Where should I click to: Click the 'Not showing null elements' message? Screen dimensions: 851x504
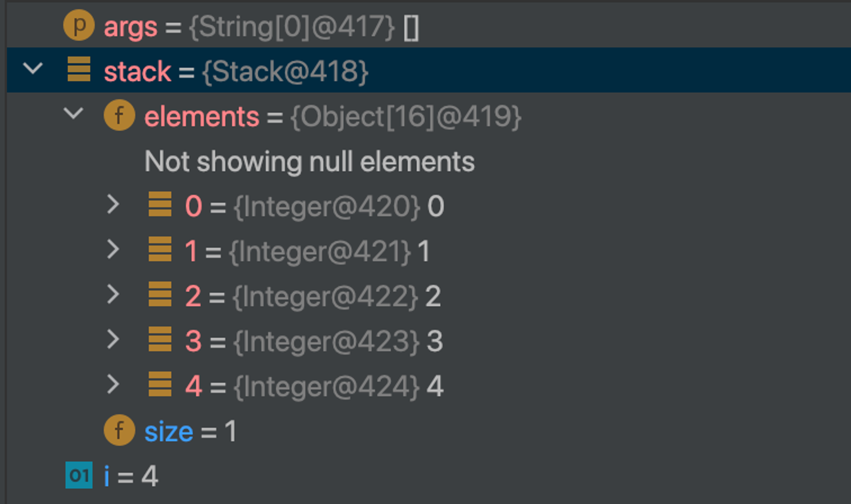pos(309,162)
